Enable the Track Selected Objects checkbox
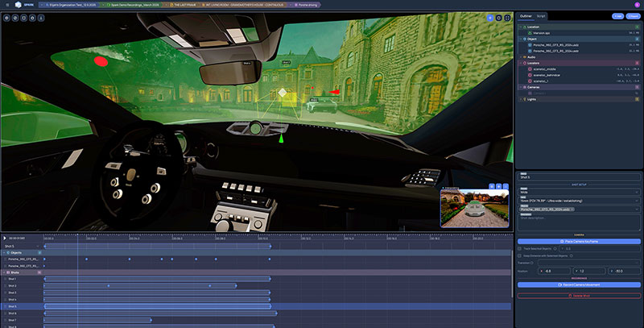The width and height of the screenshot is (644, 328). coord(519,249)
